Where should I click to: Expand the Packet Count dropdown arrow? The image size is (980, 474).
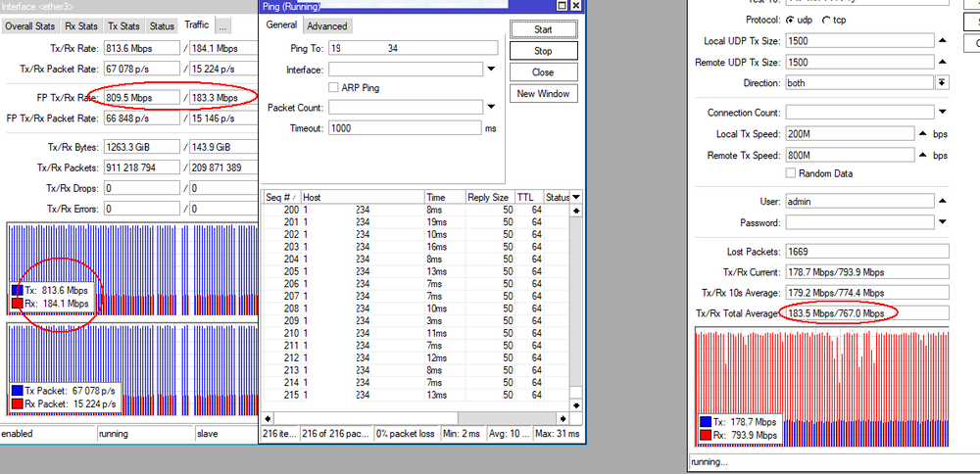click(x=491, y=108)
